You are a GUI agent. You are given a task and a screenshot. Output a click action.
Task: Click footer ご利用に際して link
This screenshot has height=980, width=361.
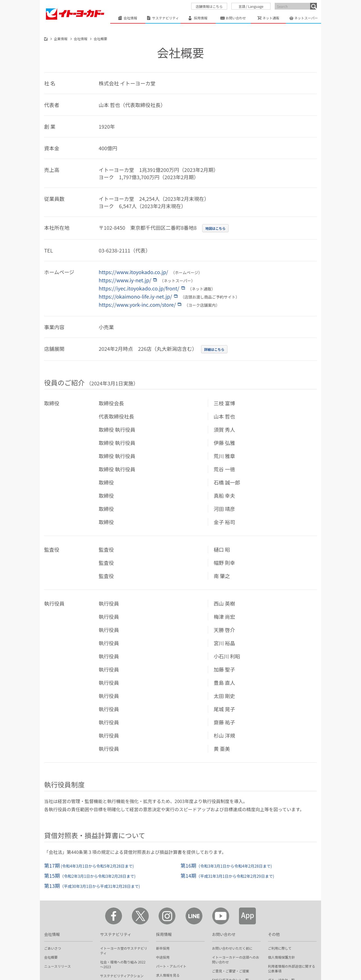(279, 948)
